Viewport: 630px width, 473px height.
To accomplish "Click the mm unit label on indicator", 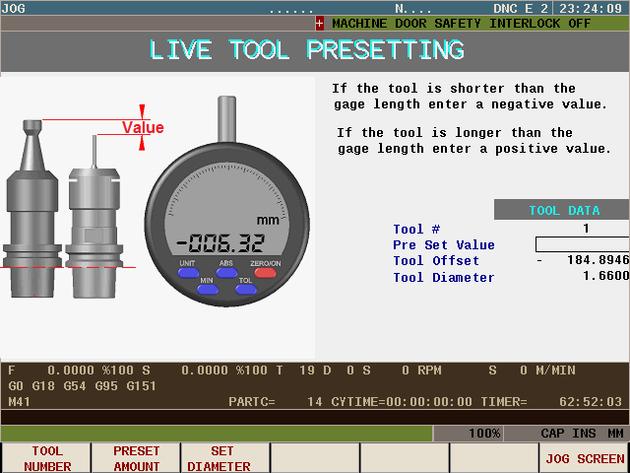I will pos(268,221).
